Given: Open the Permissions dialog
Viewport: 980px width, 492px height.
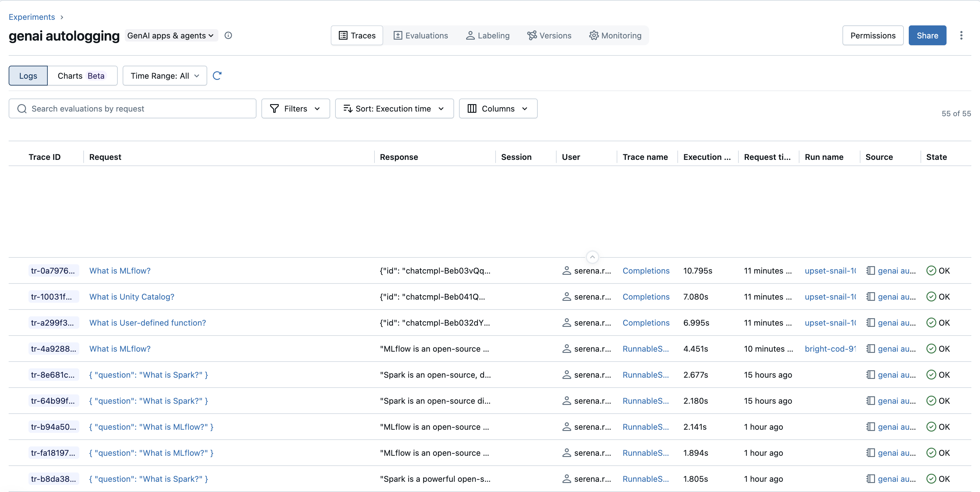Looking at the screenshot, I should coord(873,35).
